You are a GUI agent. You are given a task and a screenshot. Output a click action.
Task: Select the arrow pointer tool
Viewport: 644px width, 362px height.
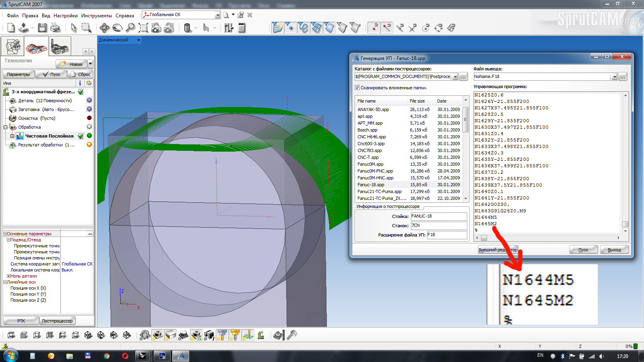pyautogui.click(x=74, y=28)
